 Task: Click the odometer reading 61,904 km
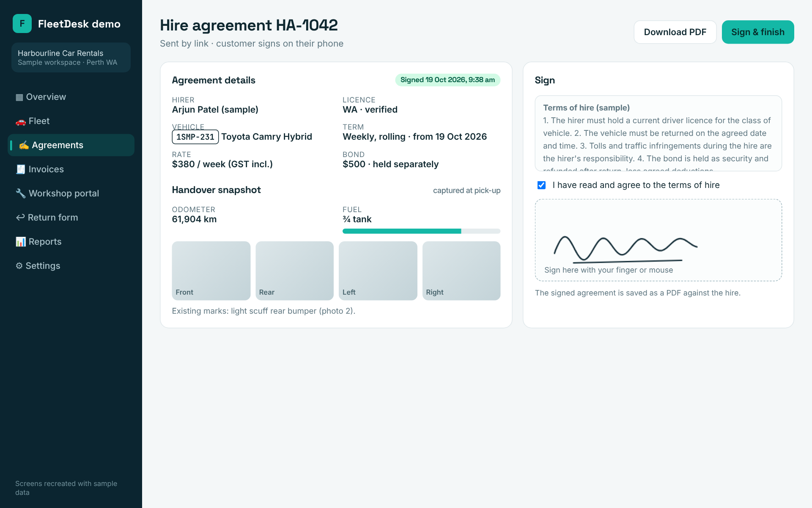pyautogui.click(x=195, y=219)
